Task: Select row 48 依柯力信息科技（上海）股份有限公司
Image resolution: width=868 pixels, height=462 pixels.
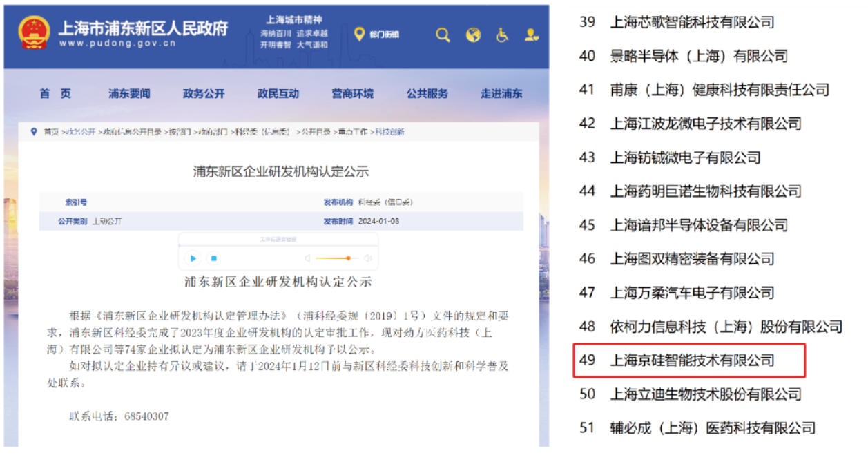Action: [x=711, y=326]
